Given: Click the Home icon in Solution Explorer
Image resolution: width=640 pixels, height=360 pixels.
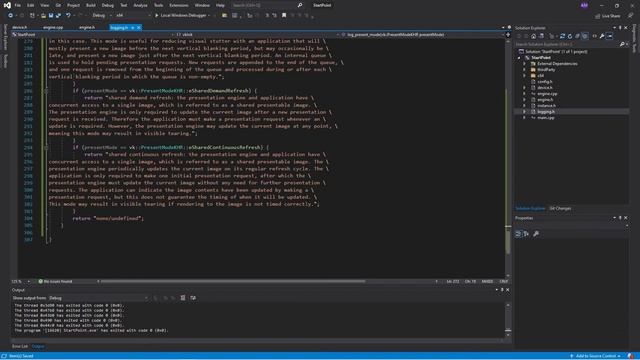Looking at the screenshot, I should pos(533,36).
